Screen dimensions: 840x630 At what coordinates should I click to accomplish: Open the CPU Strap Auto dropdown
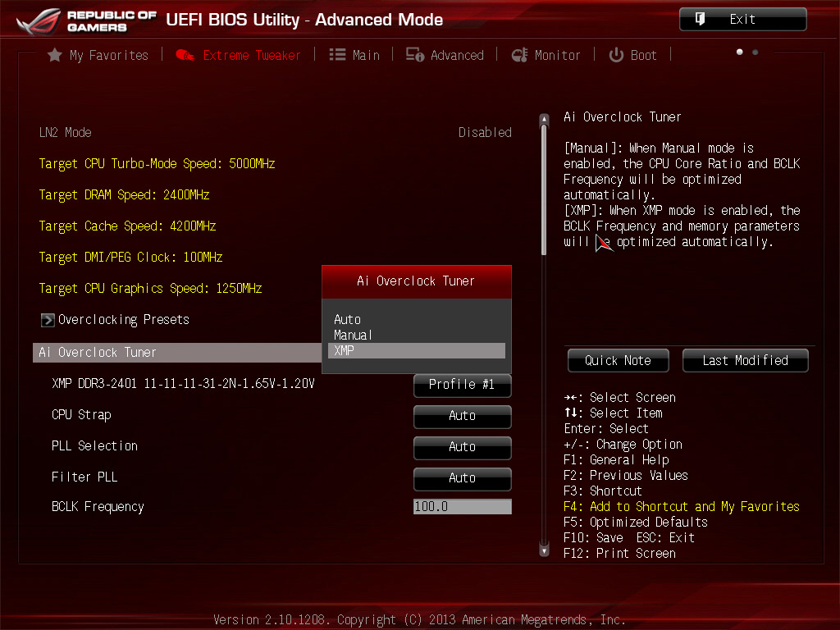[x=463, y=416]
